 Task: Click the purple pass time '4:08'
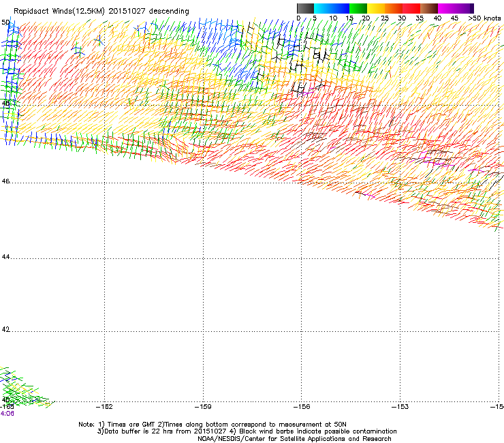pos(7,414)
